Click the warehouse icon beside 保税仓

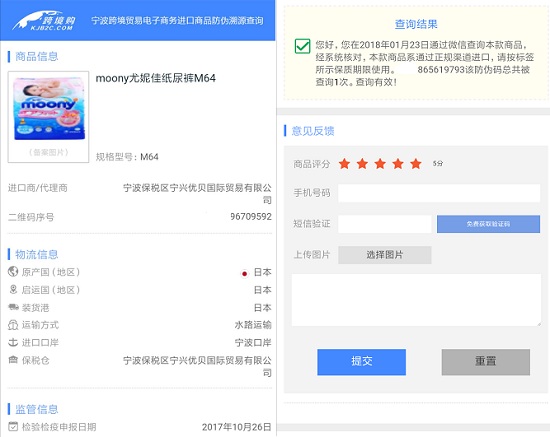click(x=13, y=359)
